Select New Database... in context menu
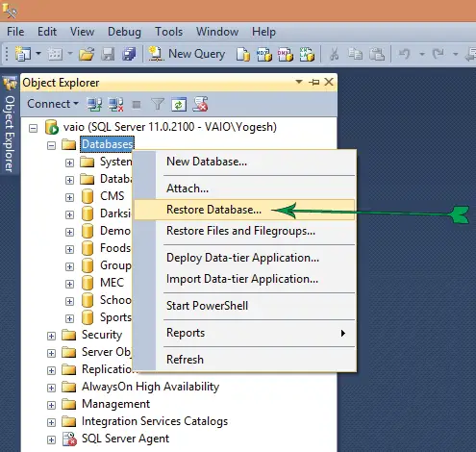This screenshot has width=476, height=452. [244, 162]
